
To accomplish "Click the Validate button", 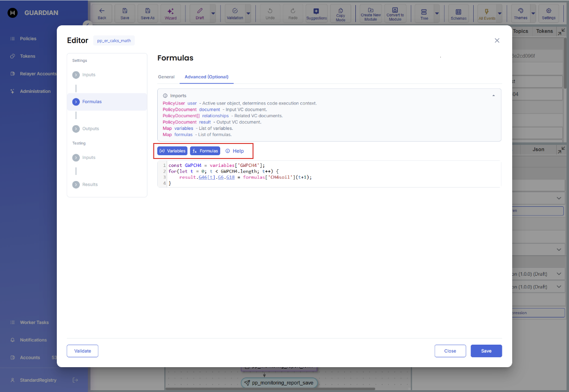I will click(x=83, y=351).
